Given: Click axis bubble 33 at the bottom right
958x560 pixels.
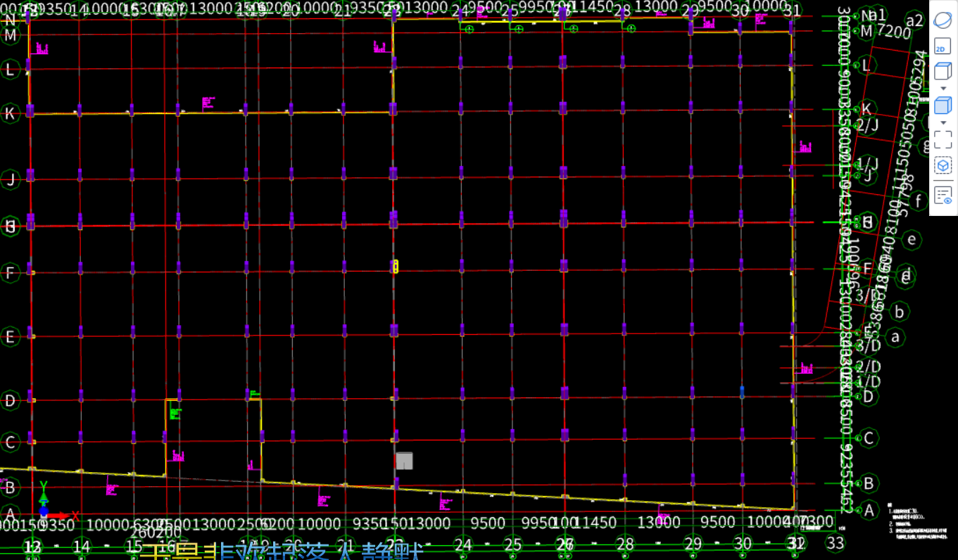Looking at the screenshot, I should click(836, 543).
